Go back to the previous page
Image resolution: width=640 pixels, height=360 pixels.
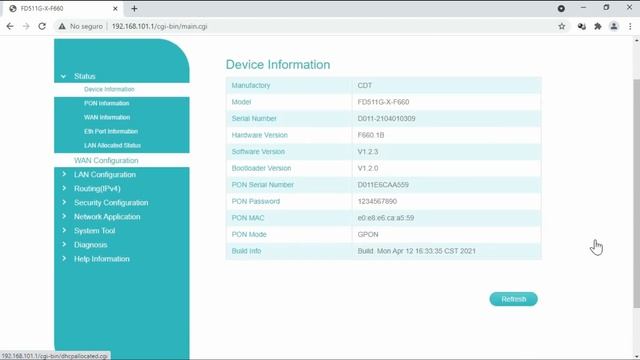(x=10, y=26)
